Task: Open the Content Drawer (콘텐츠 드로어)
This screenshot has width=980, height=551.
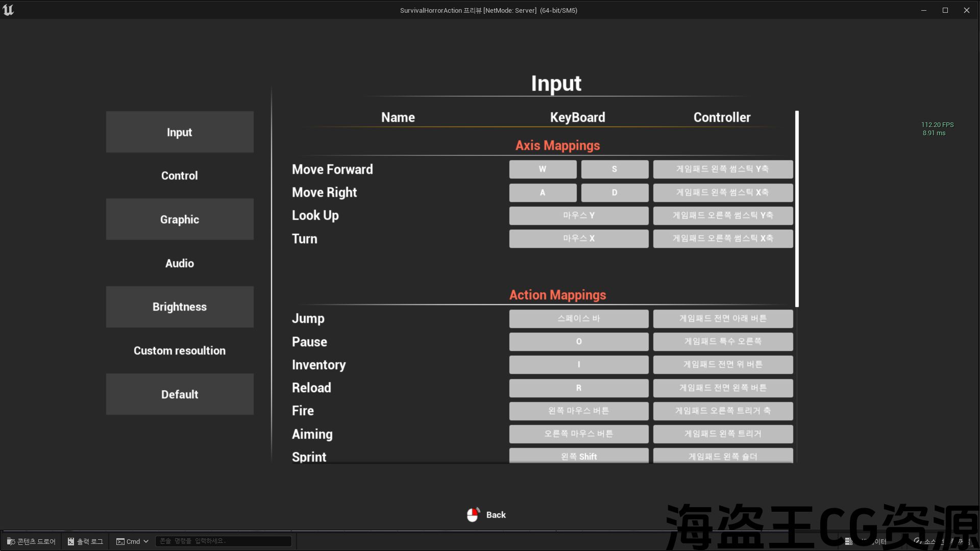Action: 32,541
